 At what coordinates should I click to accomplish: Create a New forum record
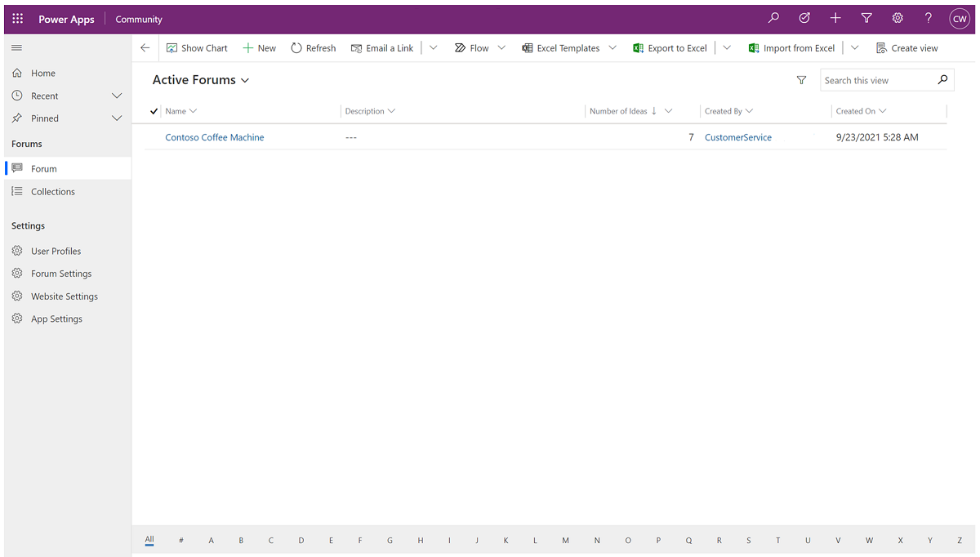coord(260,48)
